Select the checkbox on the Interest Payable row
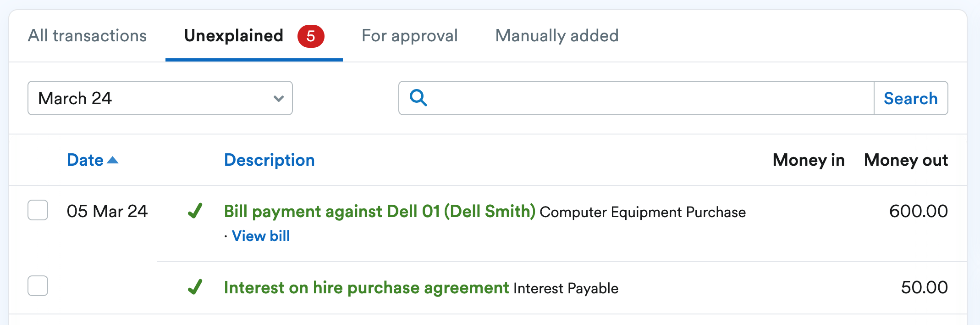 tap(37, 286)
